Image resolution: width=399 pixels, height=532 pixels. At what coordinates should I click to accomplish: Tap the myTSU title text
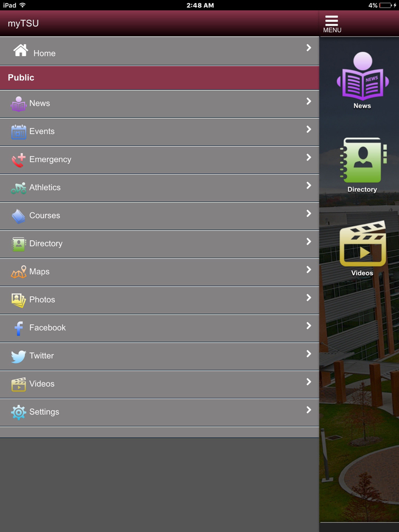[23, 24]
